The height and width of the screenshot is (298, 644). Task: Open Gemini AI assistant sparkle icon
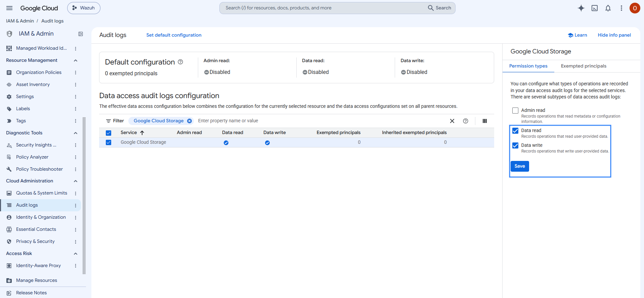pyautogui.click(x=581, y=8)
